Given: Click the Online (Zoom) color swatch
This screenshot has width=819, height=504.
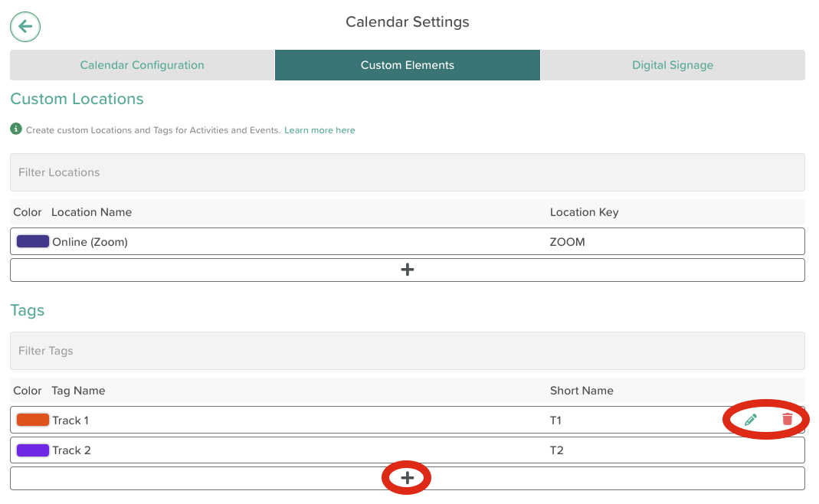Looking at the screenshot, I should click(33, 241).
